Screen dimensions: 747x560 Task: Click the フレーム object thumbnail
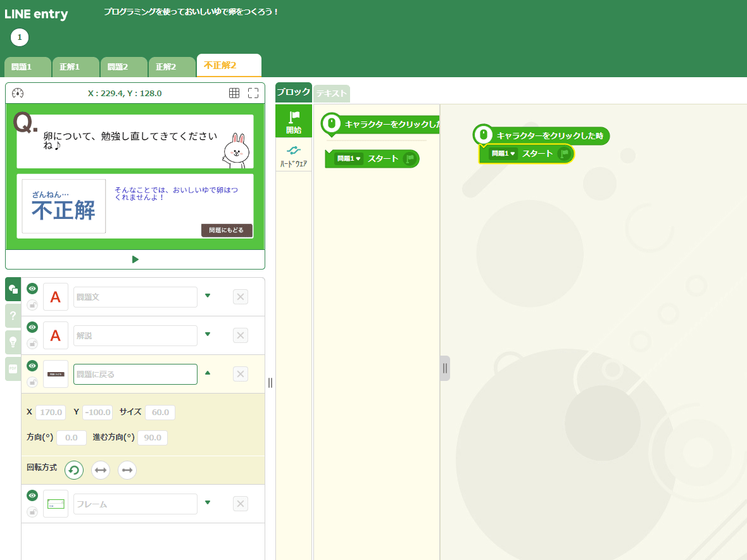[x=56, y=504]
